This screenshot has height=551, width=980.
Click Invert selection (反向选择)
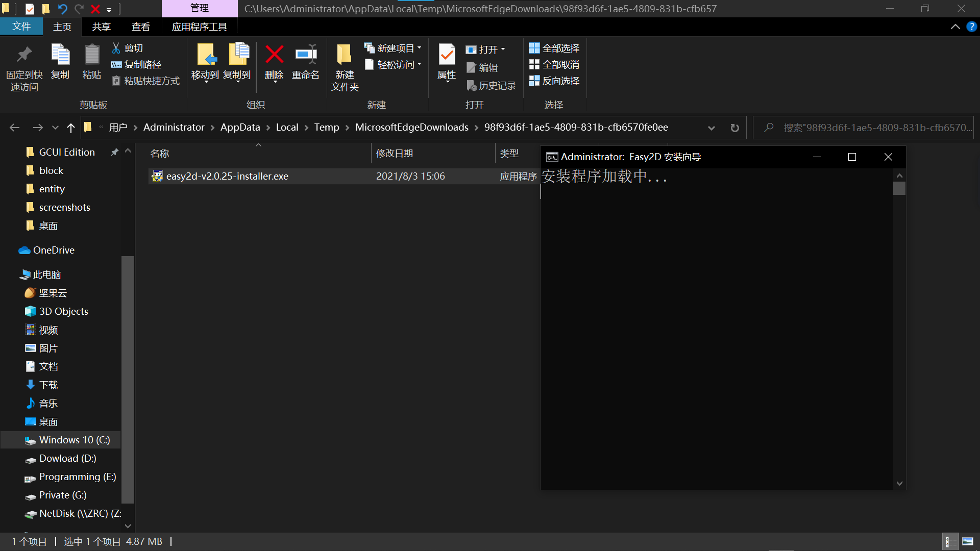coord(554,81)
